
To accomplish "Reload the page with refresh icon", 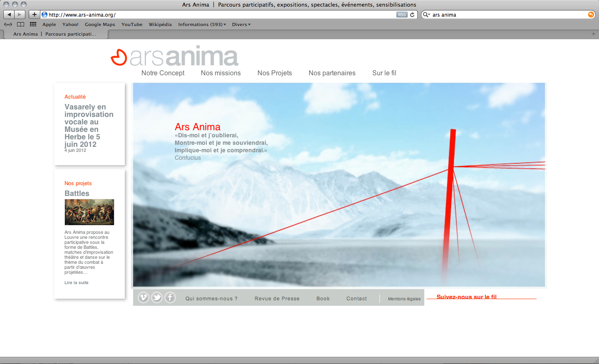I will click(x=412, y=15).
